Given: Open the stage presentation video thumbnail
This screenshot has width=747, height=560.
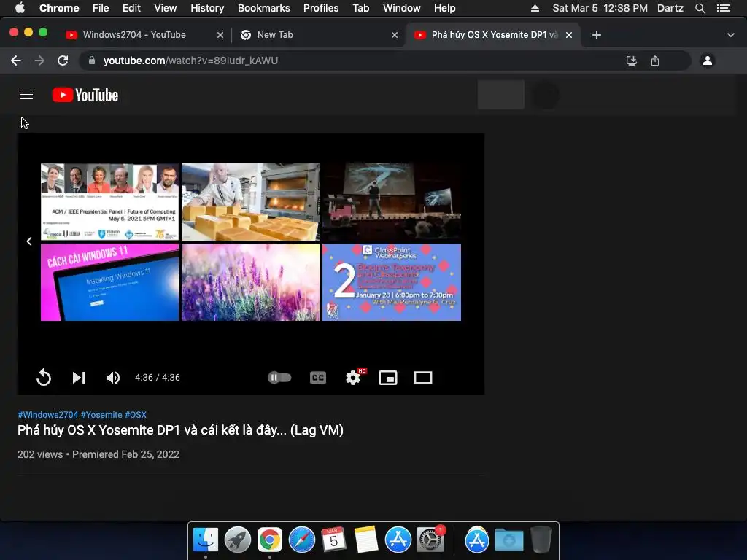Looking at the screenshot, I should [392, 202].
